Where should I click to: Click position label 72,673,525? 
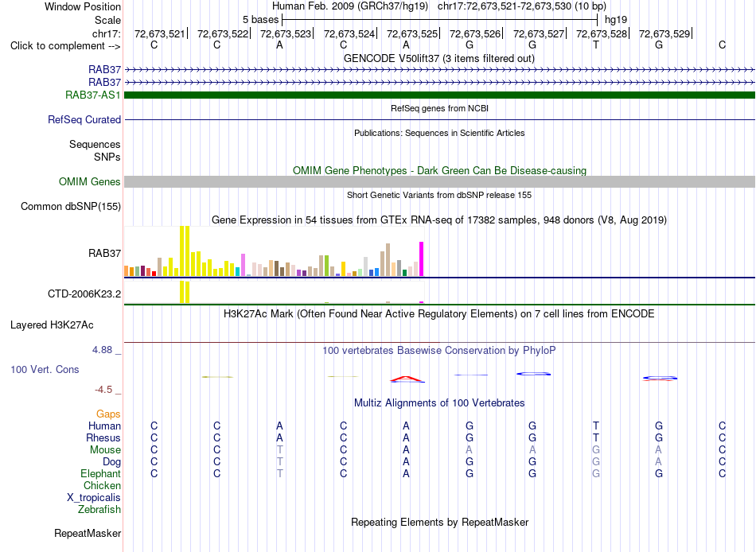[x=412, y=33]
